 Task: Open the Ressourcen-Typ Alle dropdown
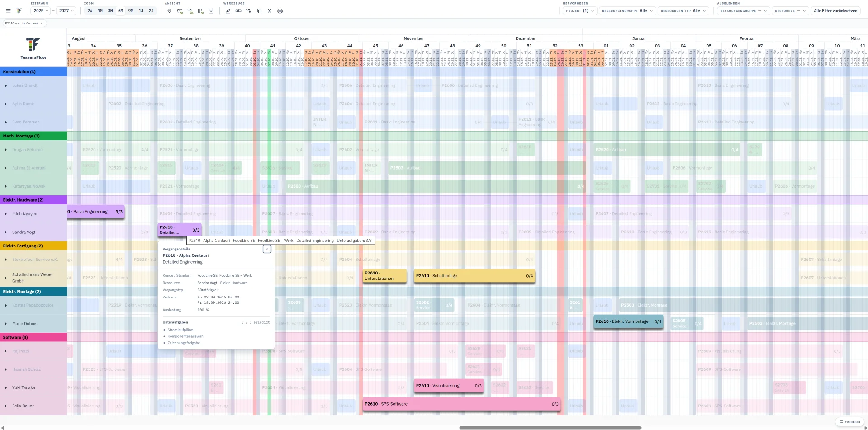(x=683, y=11)
